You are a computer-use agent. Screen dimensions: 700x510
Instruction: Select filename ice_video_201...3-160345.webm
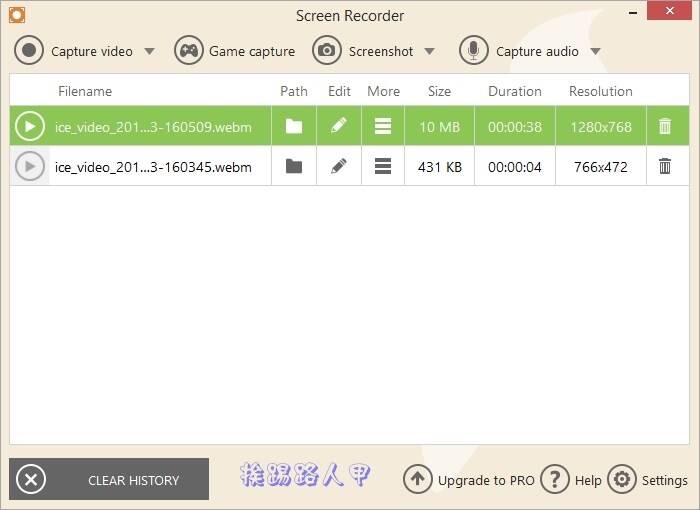click(x=153, y=167)
